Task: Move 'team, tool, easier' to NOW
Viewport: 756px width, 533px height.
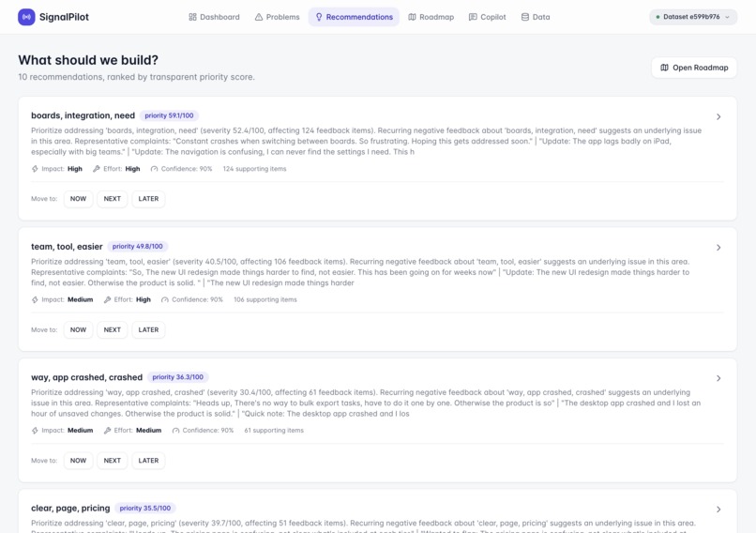Action: point(78,330)
